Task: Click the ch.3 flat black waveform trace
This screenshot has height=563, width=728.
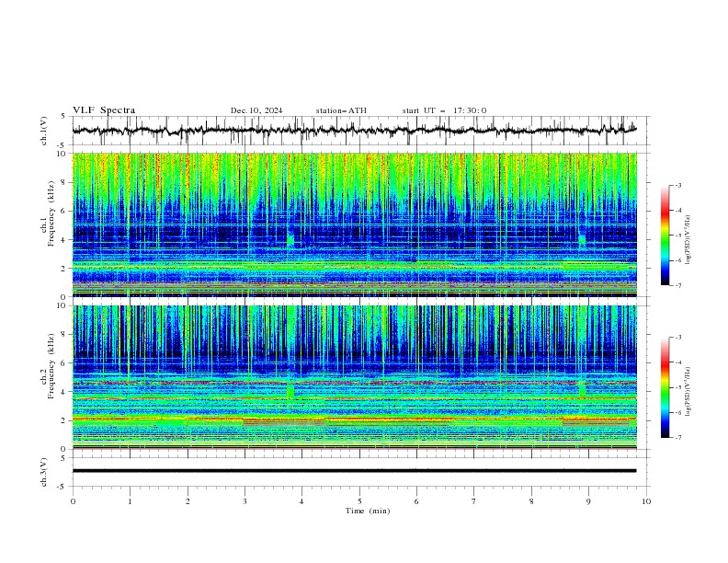Action: click(354, 471)
